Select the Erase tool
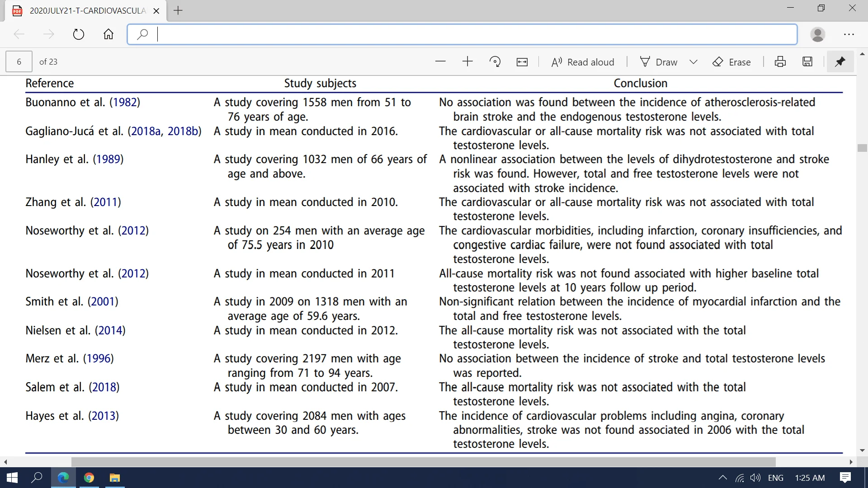Screen dimensions: 868x488 coord(731,62)
